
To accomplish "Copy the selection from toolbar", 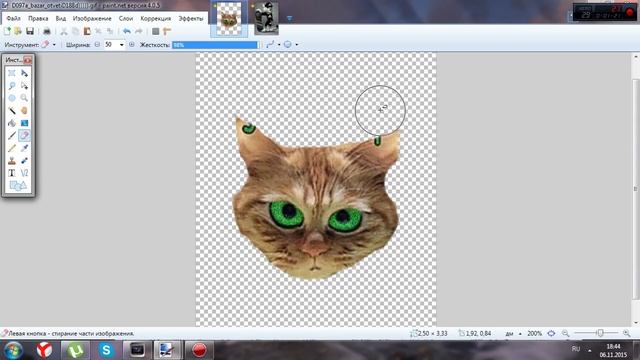I will [76, 31].
